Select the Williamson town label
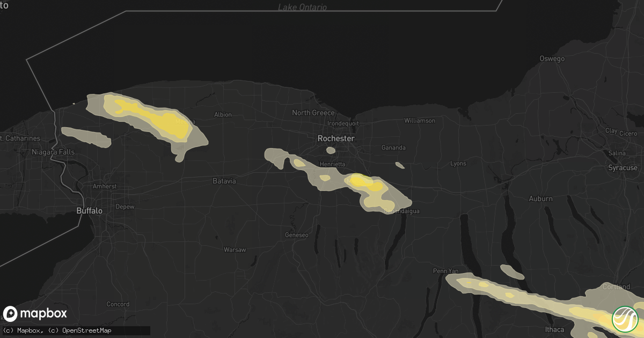644x338 pixels. tap(420, 121)
